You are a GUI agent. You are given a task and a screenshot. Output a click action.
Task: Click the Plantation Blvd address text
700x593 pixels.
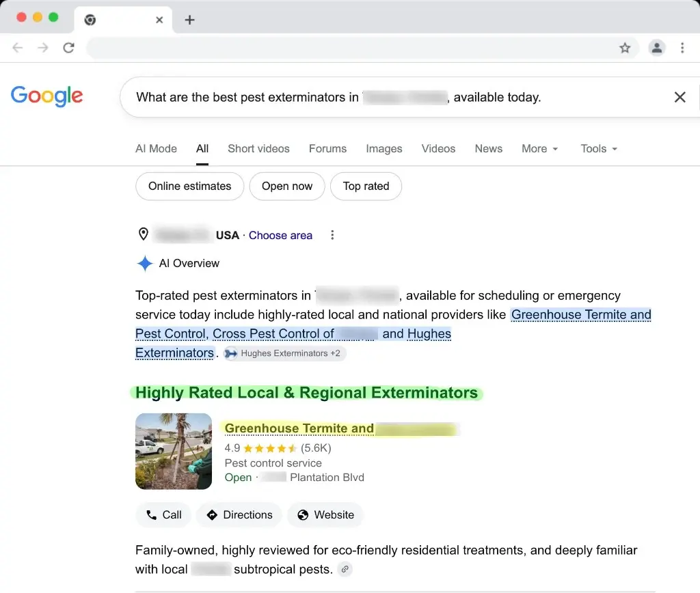[327, 478]
